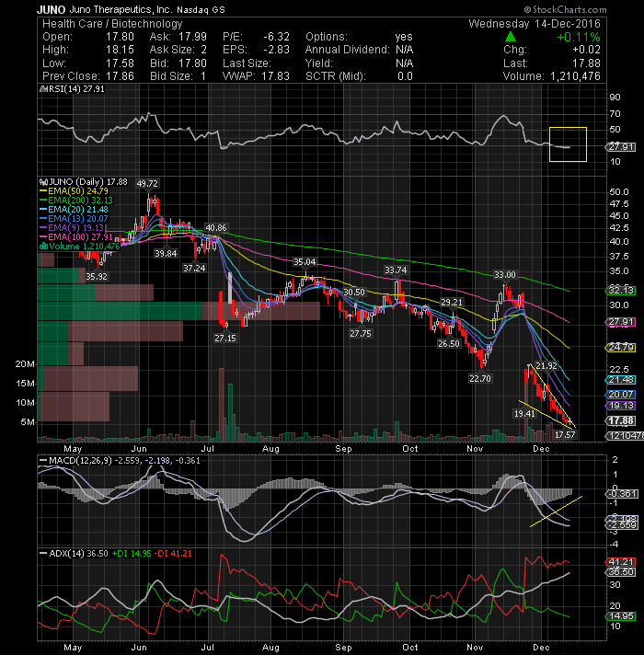The image size is (644, 655).
Task: Click the +0.11% percent change
Action: point(579,37)
